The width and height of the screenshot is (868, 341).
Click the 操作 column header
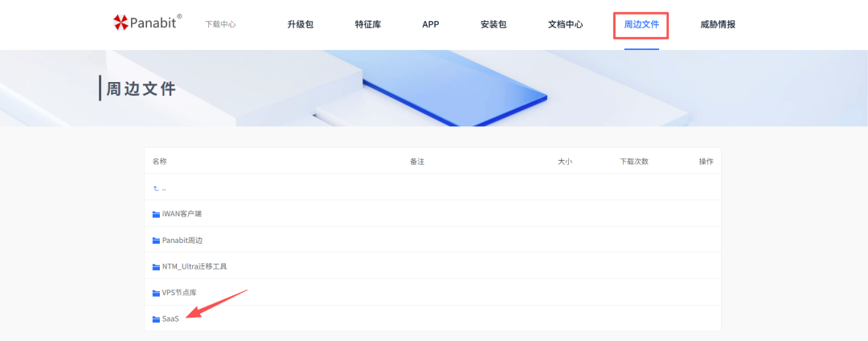pyautogui.click(x=706, y=162)
